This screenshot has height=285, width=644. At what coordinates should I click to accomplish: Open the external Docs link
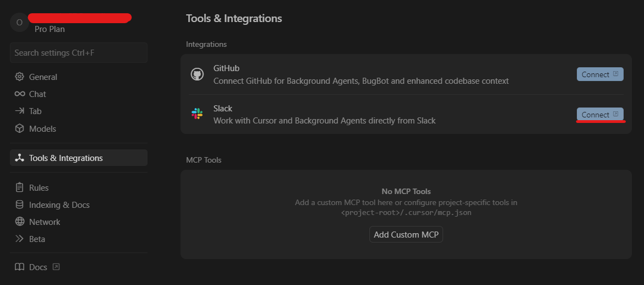[x=39, y=267]
